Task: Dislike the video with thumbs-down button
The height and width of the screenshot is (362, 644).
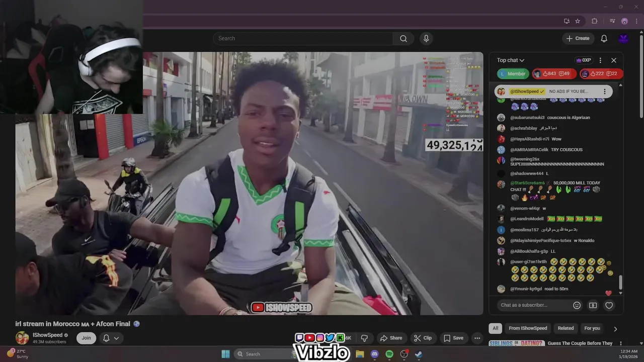Action: (x=365, y=338)
